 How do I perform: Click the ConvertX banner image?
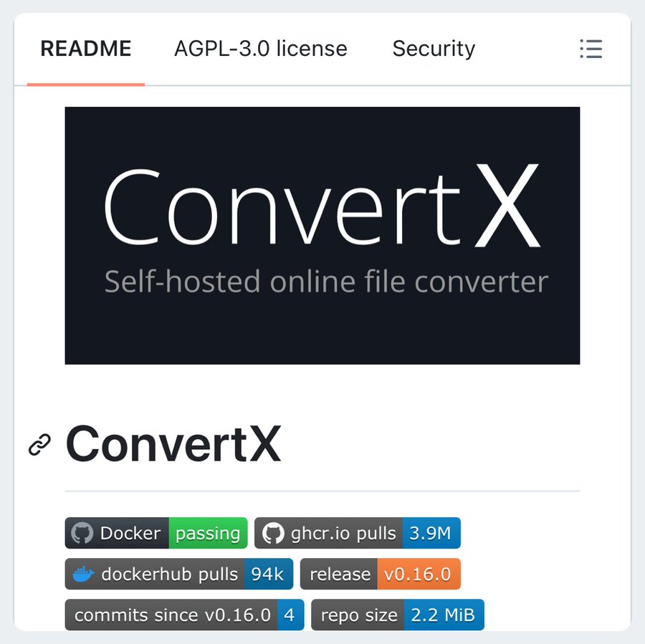click(x=322, y=236)
